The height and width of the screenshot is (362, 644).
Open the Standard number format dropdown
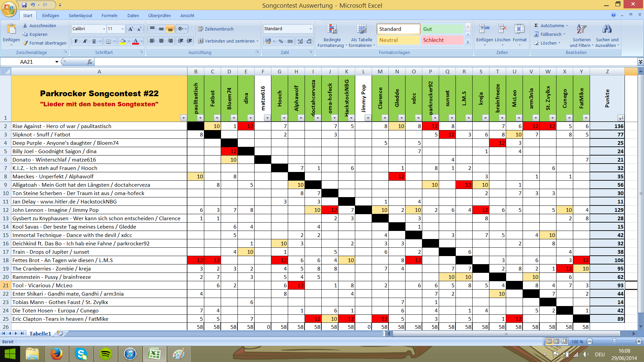click(311, 29)
